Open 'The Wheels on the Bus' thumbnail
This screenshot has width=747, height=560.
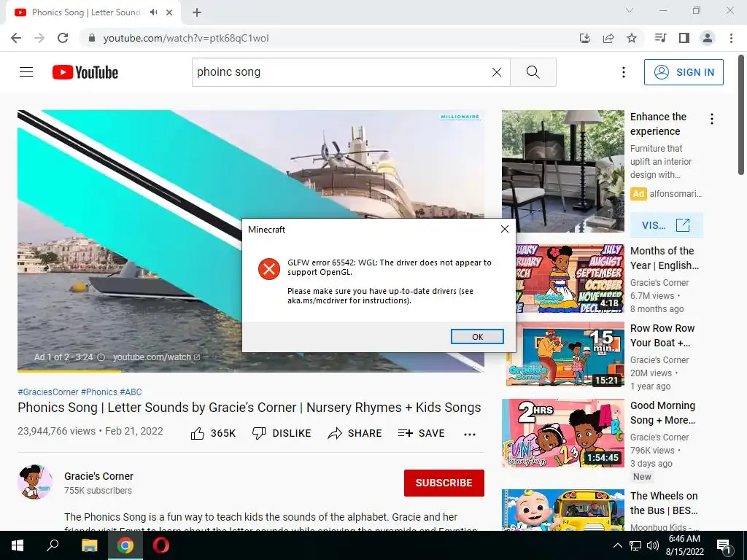point(562,510)
